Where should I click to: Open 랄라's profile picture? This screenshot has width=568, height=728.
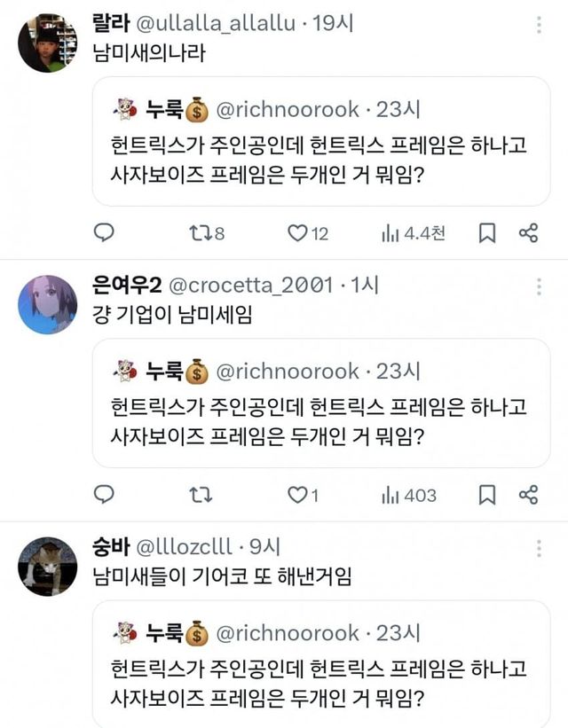pyautogui.click(x=47, y=43)
